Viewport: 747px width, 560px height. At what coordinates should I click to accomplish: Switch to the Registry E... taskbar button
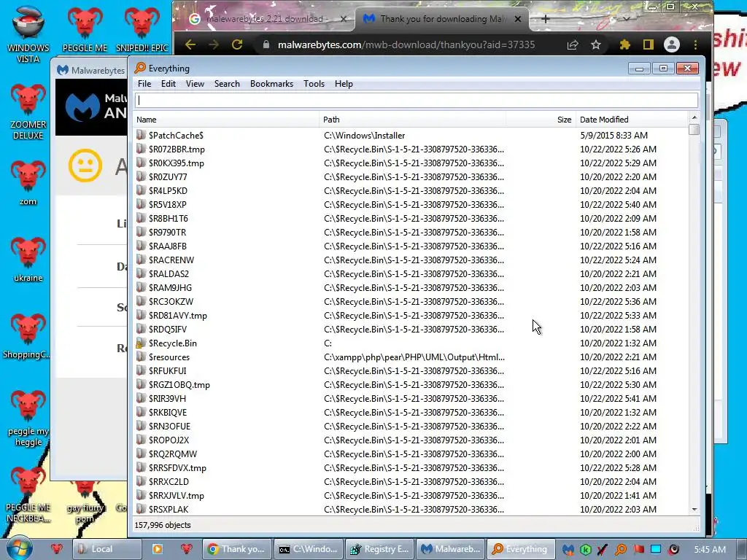coord(379,549)
